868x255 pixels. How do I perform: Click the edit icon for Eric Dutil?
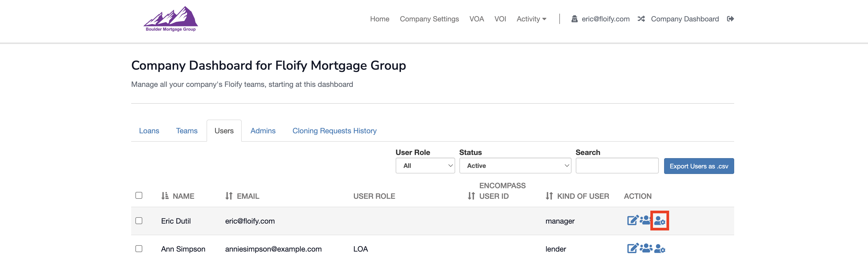pos(632,220)
